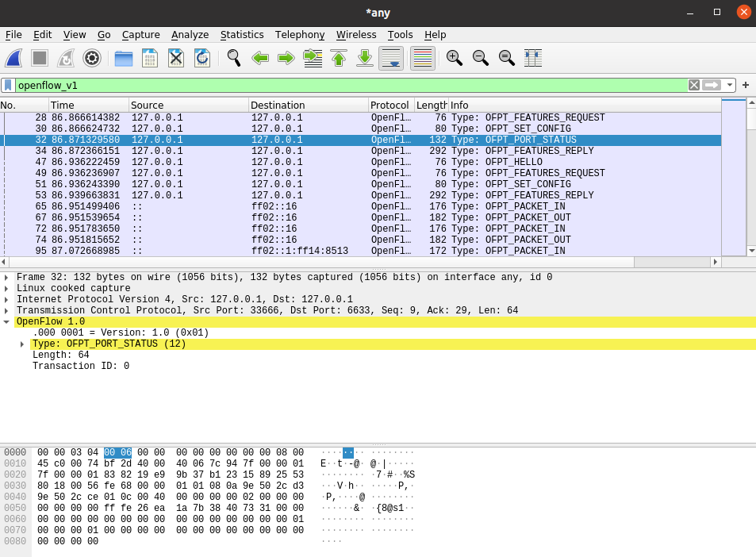The image size is (756, 557).
Task: Go to specified packet icon
Action: pos(313,59)
